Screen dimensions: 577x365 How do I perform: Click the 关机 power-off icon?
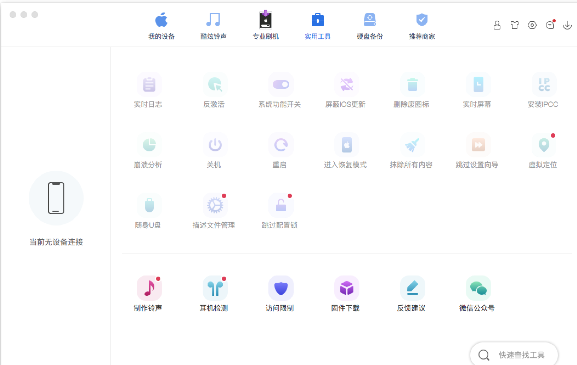point(215,145)
